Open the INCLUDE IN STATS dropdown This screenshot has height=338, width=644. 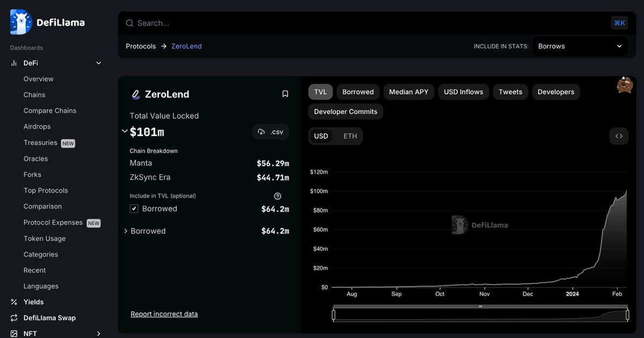point(580,46)
